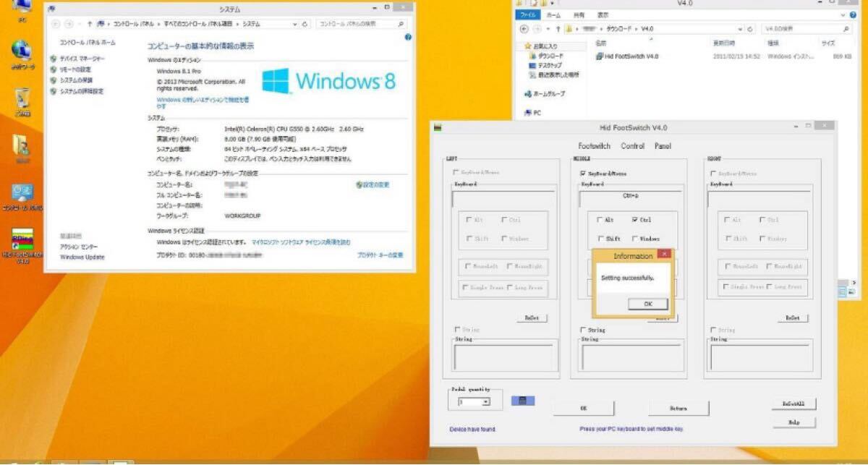868x465 pixels.
Task: Select Hid FootSwitch V4.0 installer file
Action: pyautogui.click(x=626, y=56)
